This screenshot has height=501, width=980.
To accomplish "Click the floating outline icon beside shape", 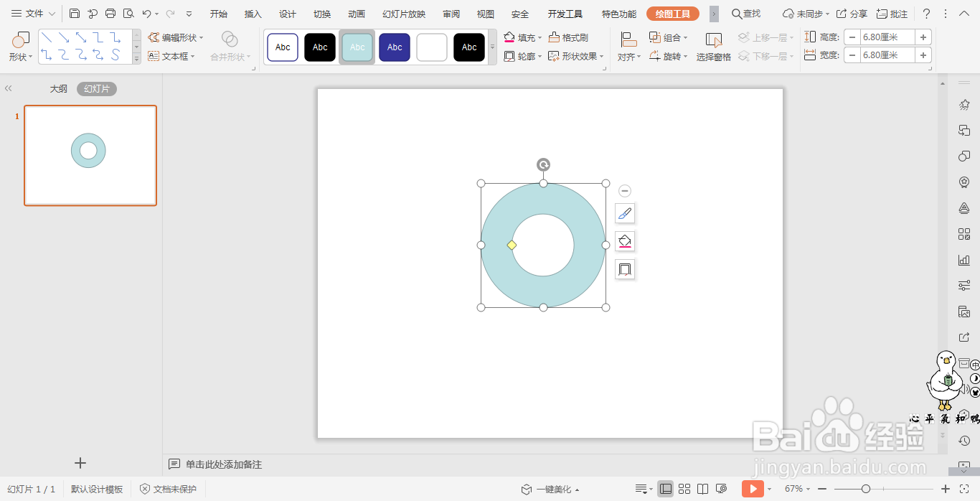I will pyautogui.click(x=625, y=269).
